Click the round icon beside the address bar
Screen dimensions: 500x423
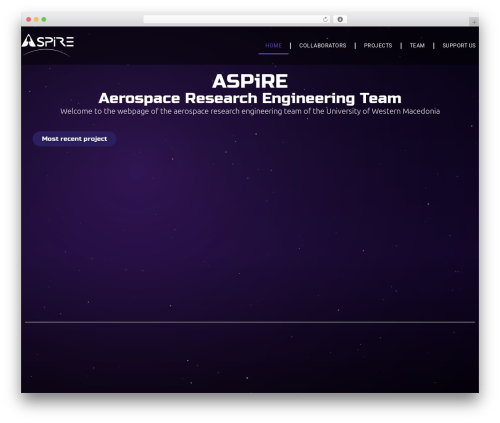click(340, 20)
